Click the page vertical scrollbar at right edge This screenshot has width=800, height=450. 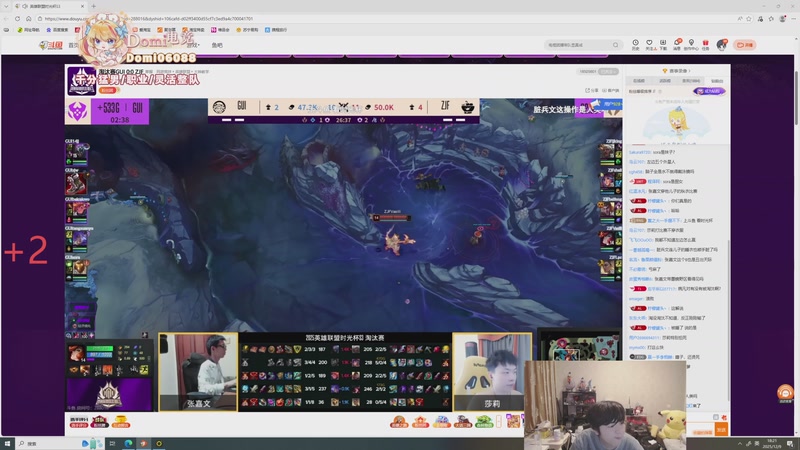(x=796, y=97)
